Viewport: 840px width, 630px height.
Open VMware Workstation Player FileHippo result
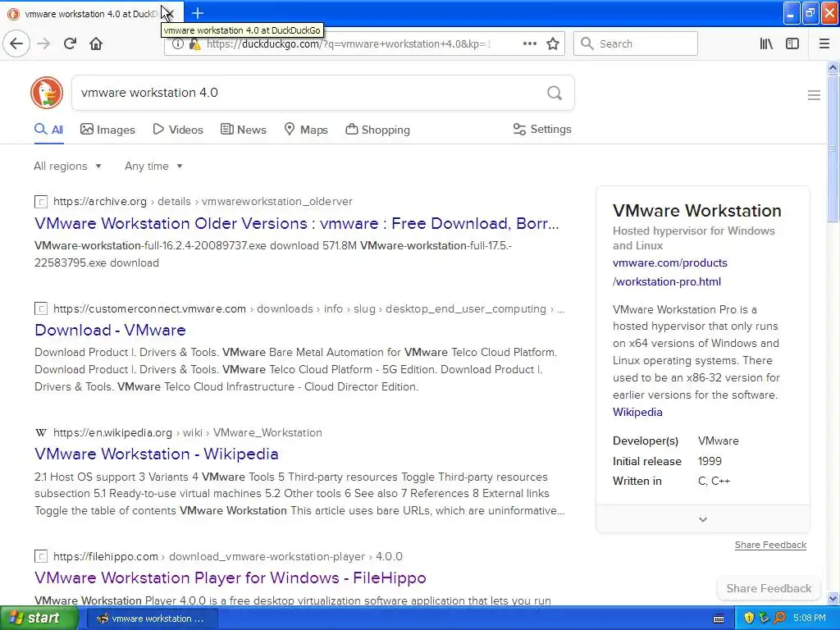[x=231, y=577]
